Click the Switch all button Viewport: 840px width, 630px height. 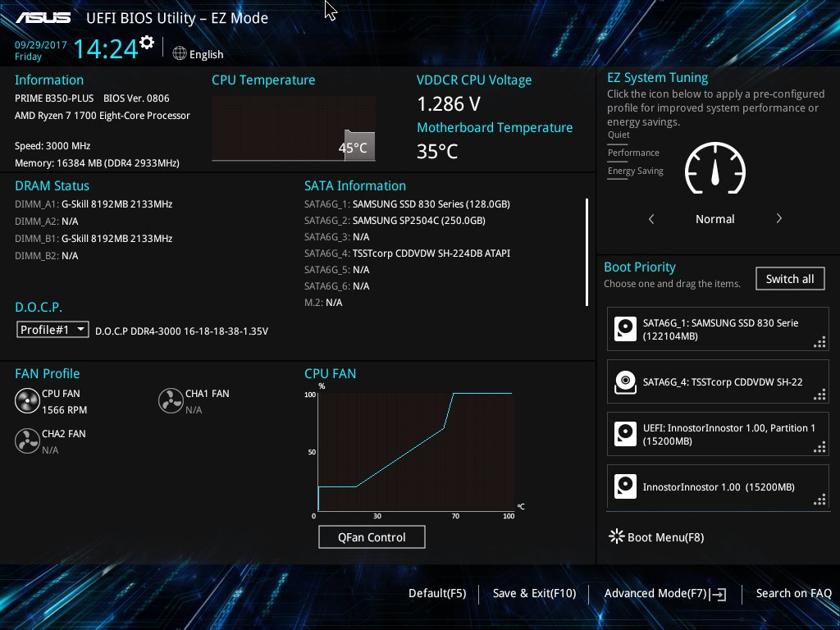790,279
